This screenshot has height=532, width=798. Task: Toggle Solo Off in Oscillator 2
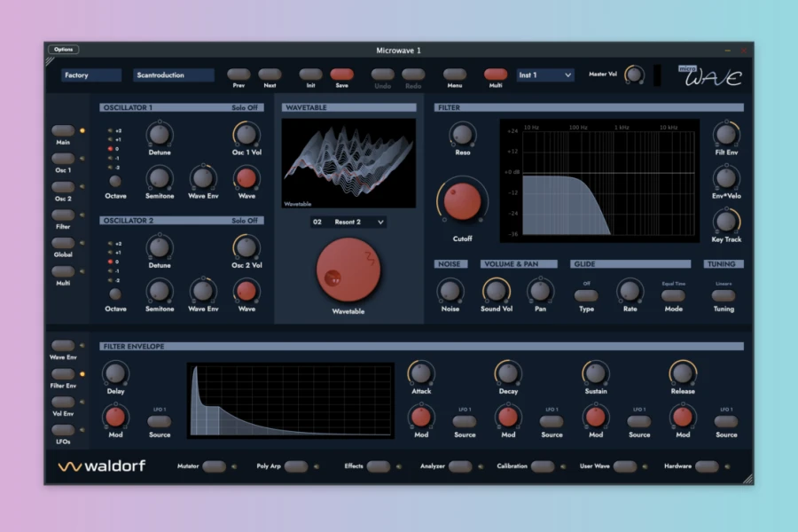245,221
